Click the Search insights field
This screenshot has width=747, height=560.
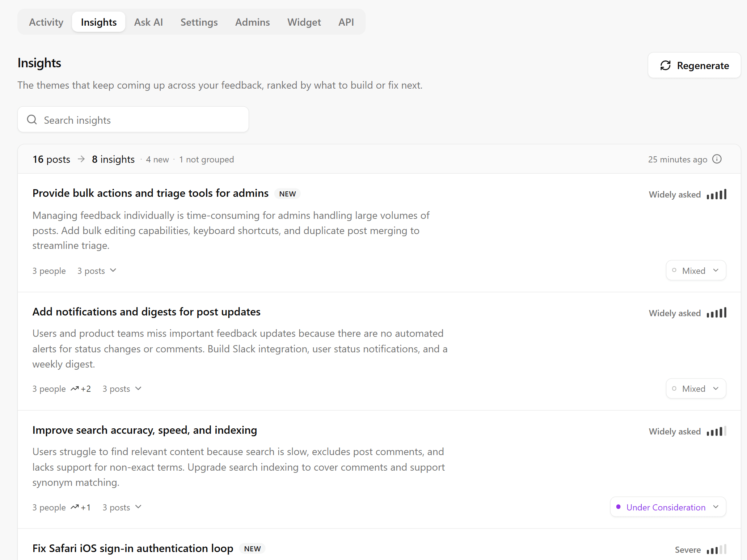coord(133,120)
